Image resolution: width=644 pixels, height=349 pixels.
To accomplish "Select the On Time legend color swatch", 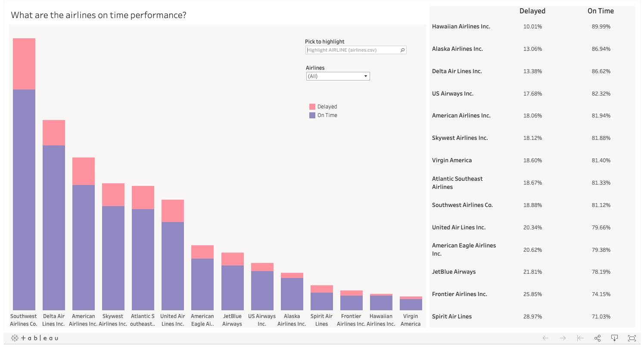I will pos(312,115).
